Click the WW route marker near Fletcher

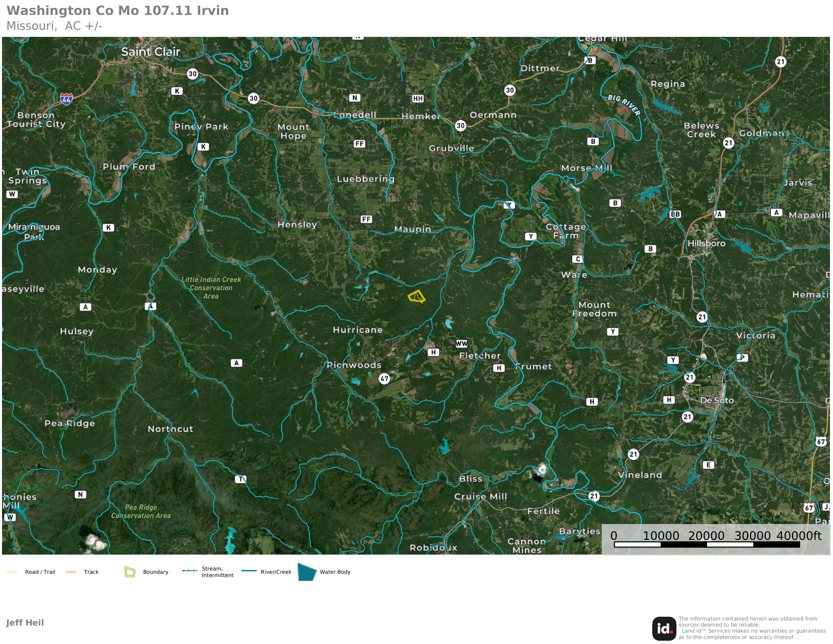(x=461, y=344)
